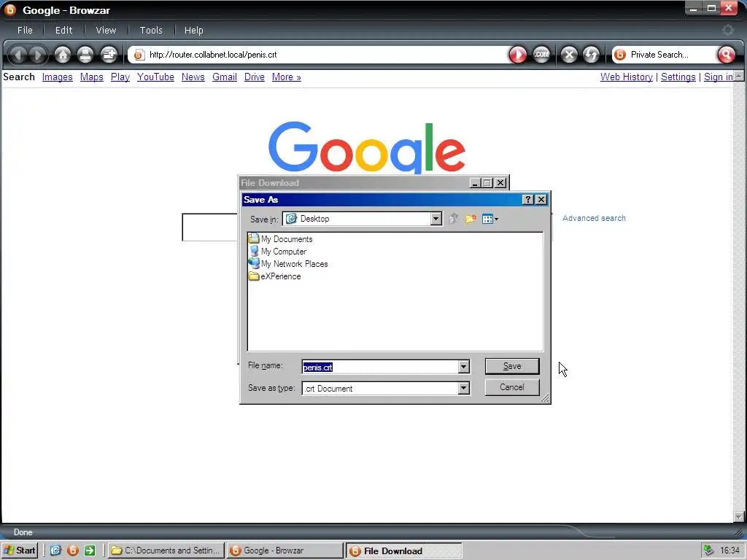Viewport: 747px width, 560px height.
Task: Close the Save As dialog
Action: coord(541,200)
